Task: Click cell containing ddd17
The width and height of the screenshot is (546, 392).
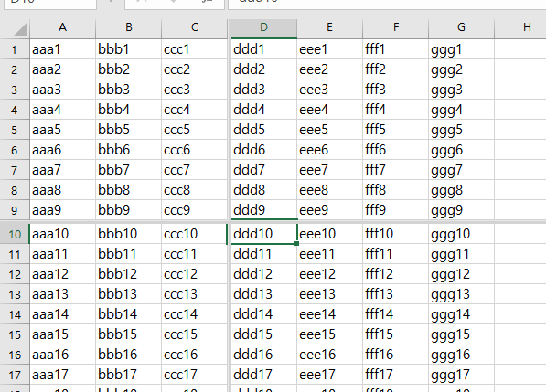Action: pos(264,375)
